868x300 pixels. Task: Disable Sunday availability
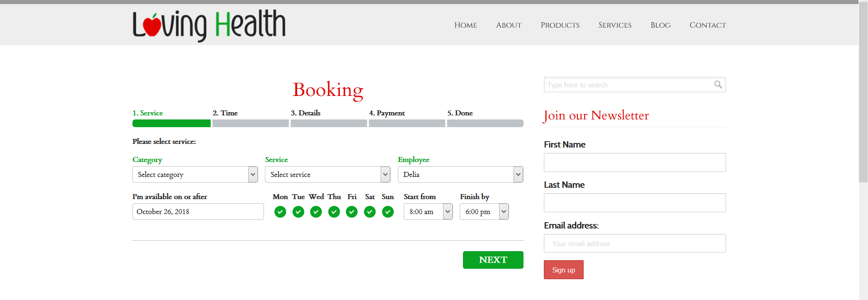pos(388,212)
